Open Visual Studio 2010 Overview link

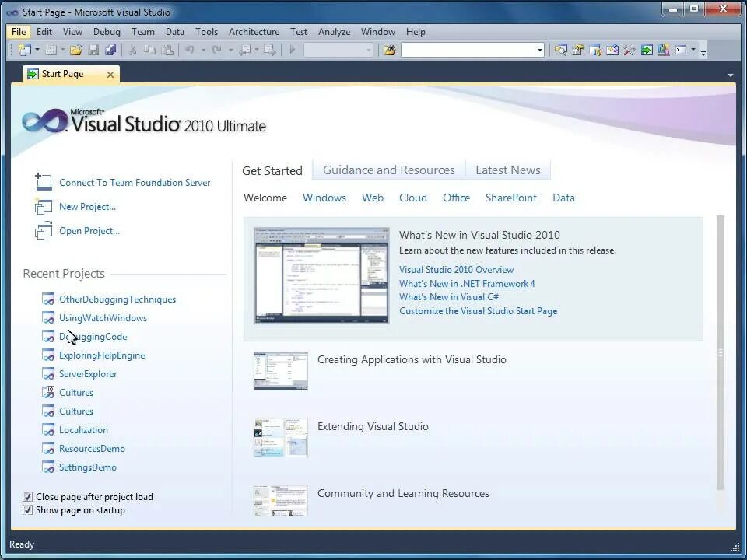click(457, 270)
